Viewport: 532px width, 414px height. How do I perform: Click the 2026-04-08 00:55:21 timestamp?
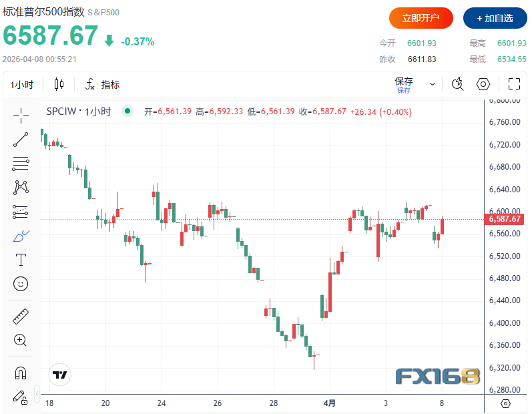click(x=39, y=59)
